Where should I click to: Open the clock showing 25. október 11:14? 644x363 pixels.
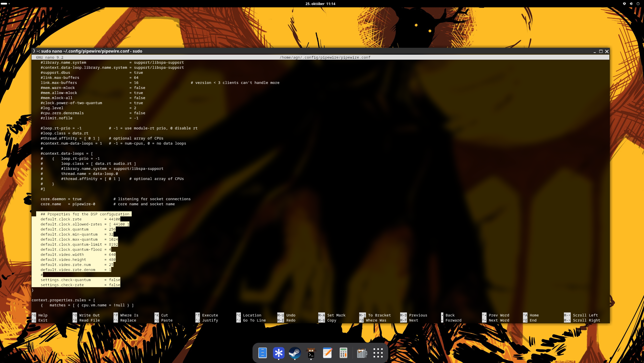[320, 4]
